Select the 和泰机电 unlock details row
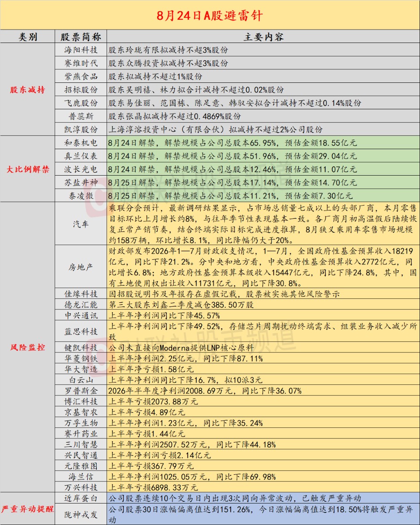420x525 pixels. click(263, 142)
